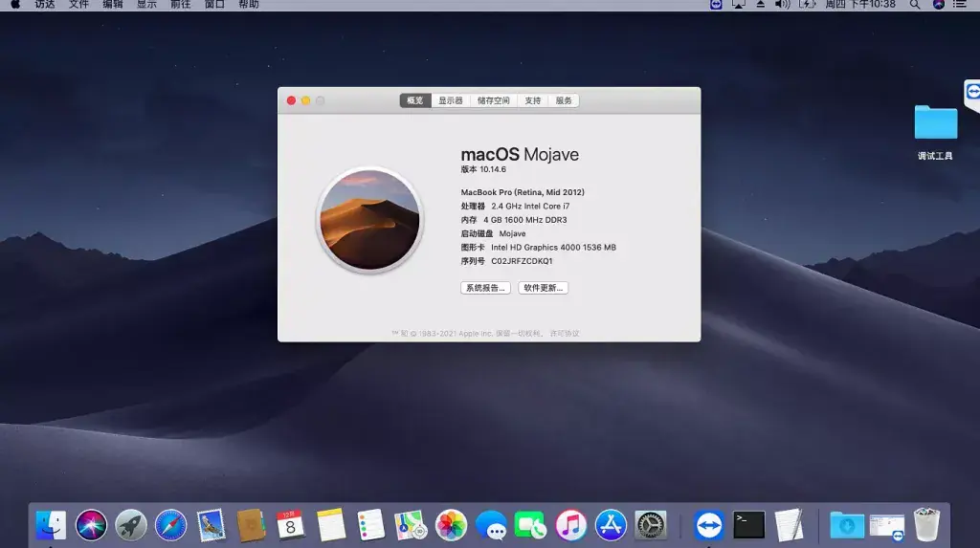Open the 许可协议 link
The image size is (980, 548).
coord(565,334)
